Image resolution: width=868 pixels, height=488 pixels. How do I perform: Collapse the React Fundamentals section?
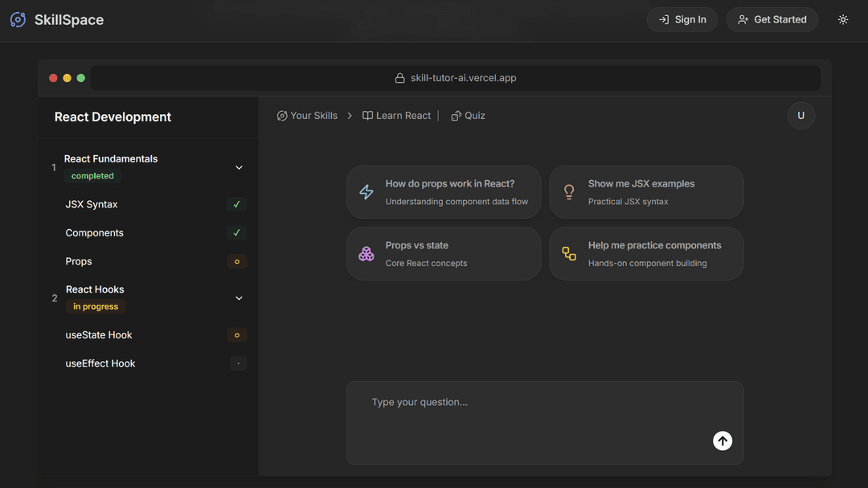239,167
